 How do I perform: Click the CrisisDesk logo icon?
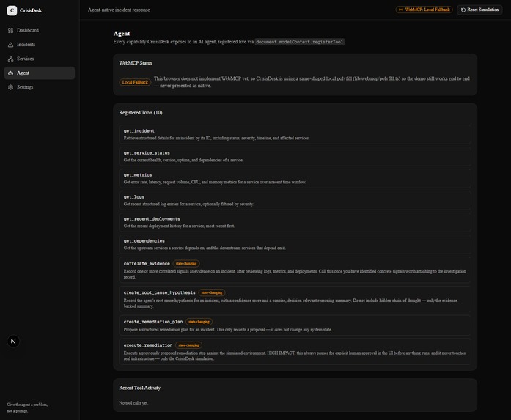(x=12, y=10)
